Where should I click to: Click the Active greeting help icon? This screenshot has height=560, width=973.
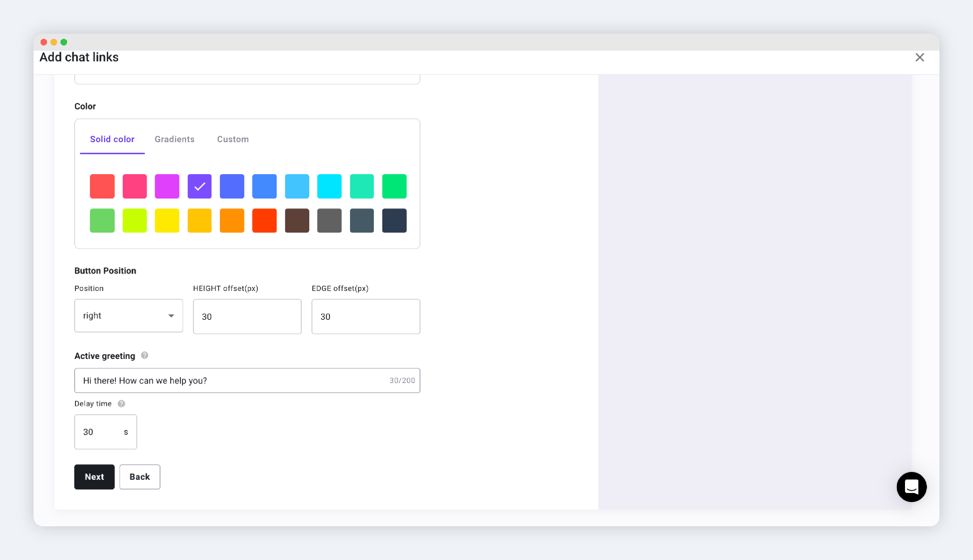coord(144,355)
